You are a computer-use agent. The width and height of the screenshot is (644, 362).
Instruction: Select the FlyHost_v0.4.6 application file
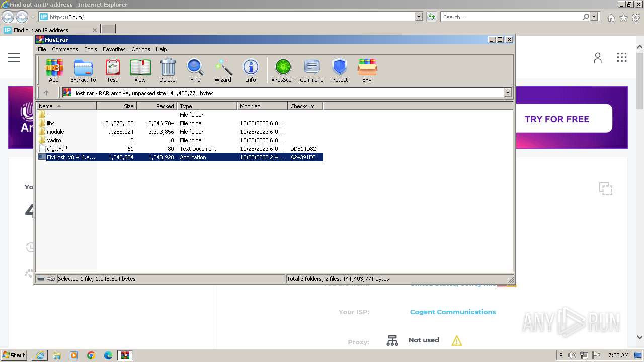[x=180, y=157]
